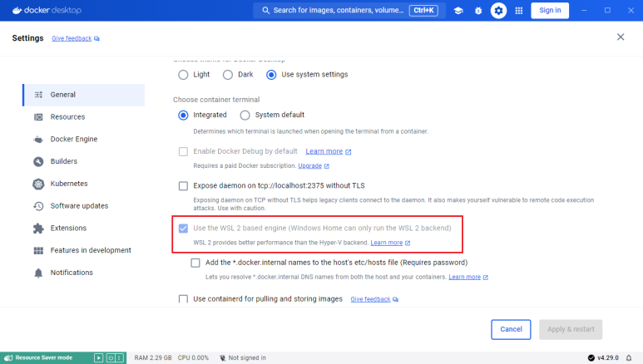Select the Integrated terminal radio button

[183, 116]
